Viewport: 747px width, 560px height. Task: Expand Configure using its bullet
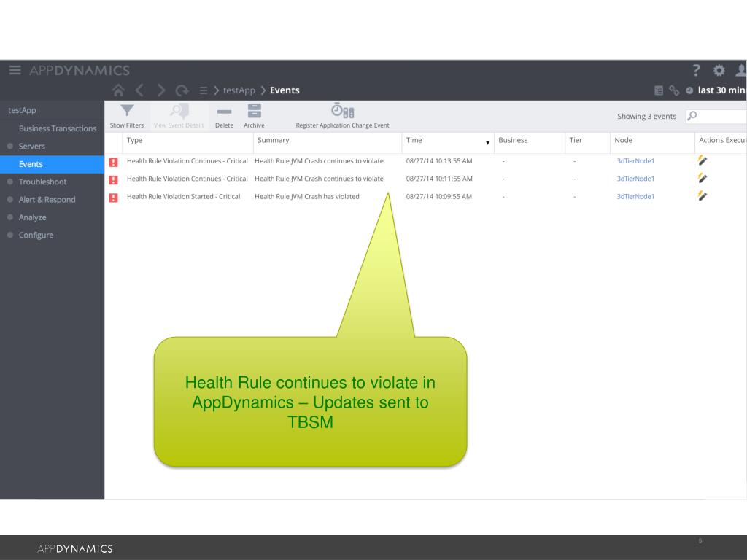coord(10,235)
